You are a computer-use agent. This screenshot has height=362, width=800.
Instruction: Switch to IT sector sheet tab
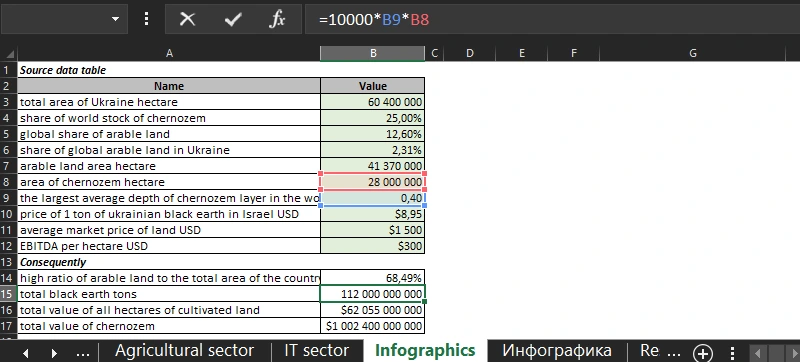pyautogui.click(x=317, y=351)
